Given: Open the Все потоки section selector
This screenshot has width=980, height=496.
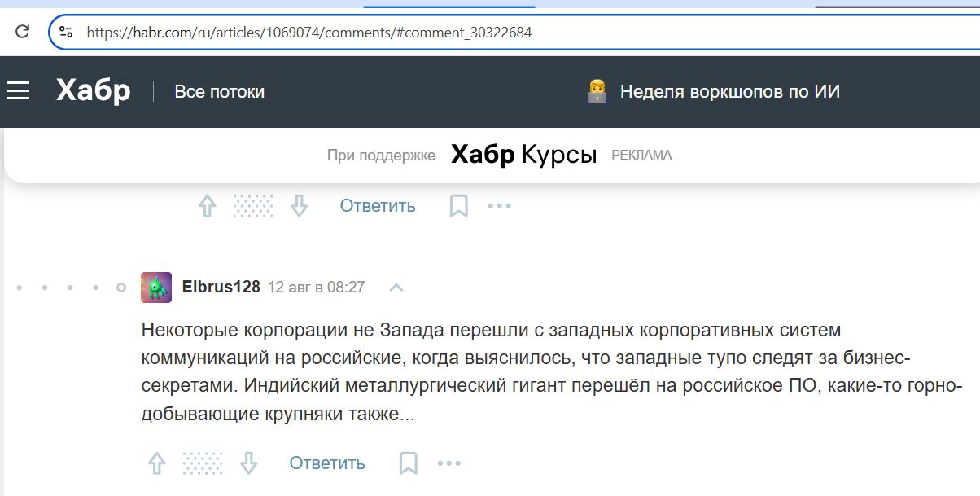Looking at the screenshot, I should tap(219, 92).
